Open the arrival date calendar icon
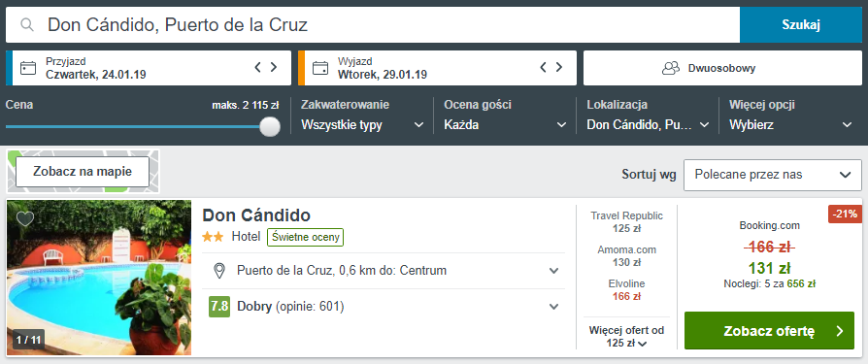 (x=28, y=68)
